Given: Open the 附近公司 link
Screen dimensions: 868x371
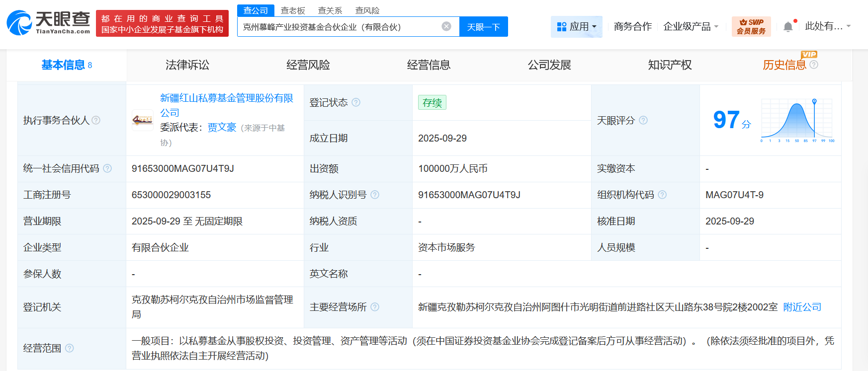Looking at the screenshot, I should pyautogui.click(x=802, y=307).
